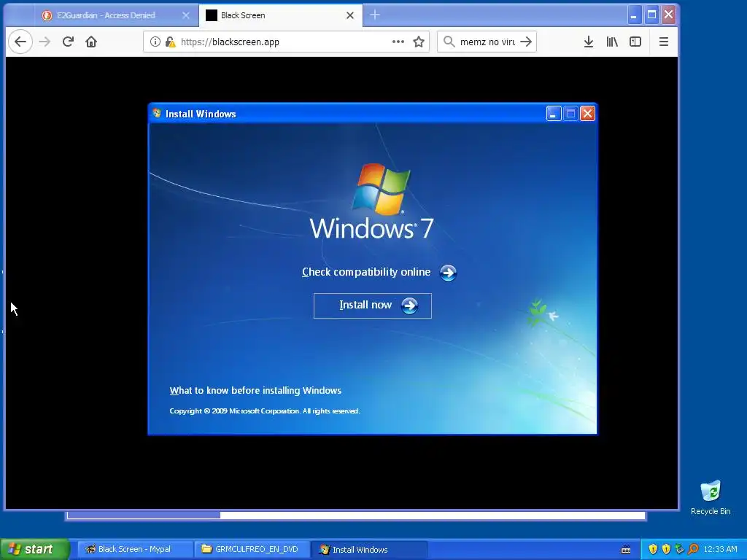Click Install Windows title bar icon

[x=157, y=113]
